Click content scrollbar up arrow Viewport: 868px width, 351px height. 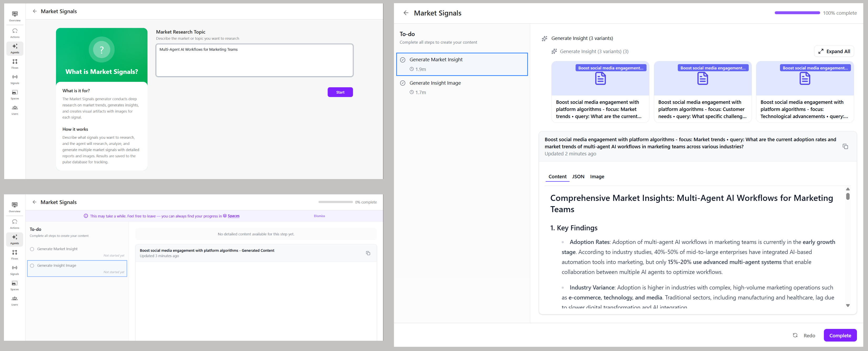tap(848, 189)
